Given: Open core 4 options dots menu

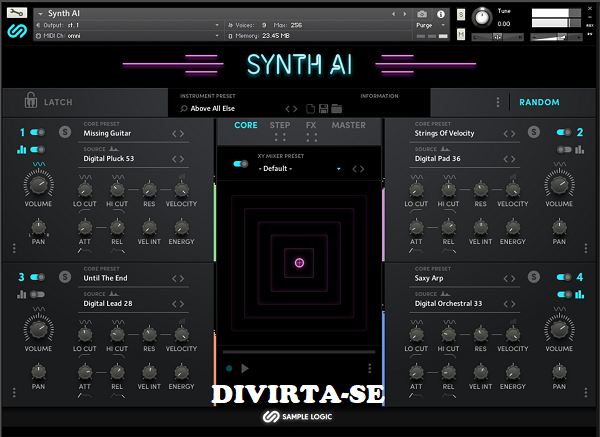Looking at the screenshot, I should click(585, 393).
